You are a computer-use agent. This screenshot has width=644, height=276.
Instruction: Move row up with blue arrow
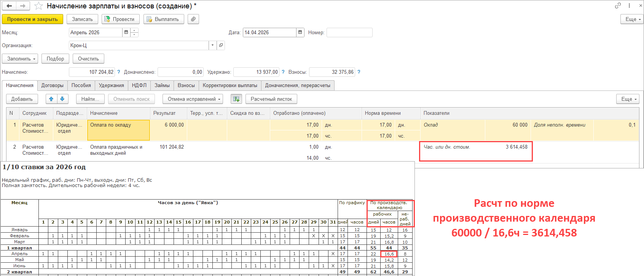[x=51, y=99]
